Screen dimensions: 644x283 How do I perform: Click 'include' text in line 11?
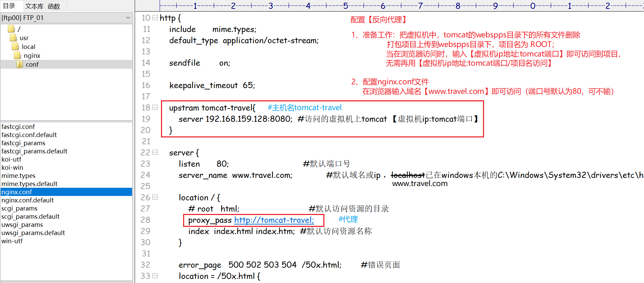point(182,29)
